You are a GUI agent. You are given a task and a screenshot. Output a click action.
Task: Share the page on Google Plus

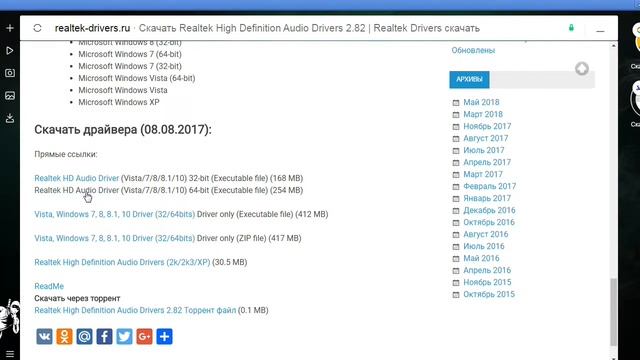point(144,337)
